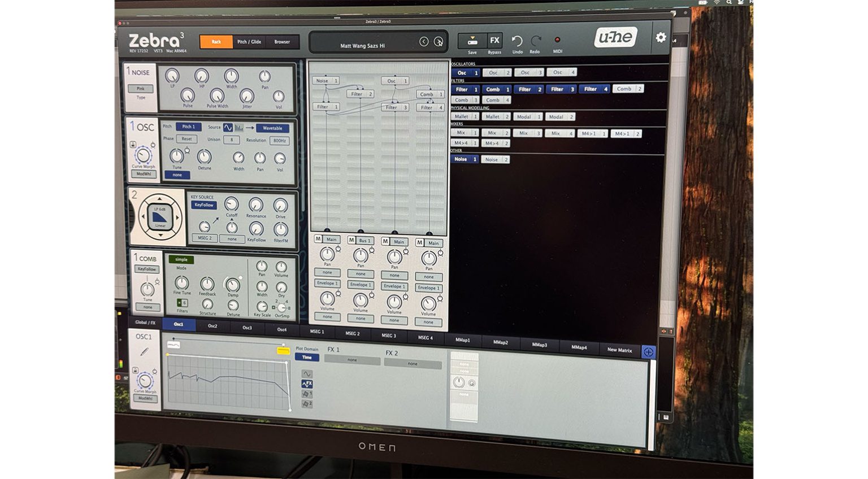Click the Save preset icon

pos(472,41)
